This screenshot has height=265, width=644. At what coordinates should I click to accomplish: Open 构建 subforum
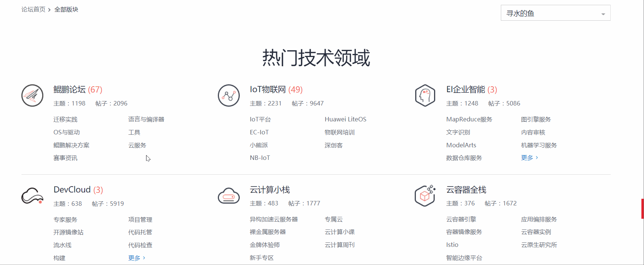tap(59, 258)
